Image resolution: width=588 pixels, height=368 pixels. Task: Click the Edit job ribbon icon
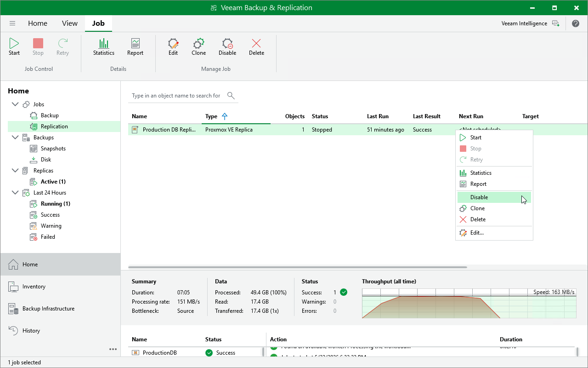173,47
